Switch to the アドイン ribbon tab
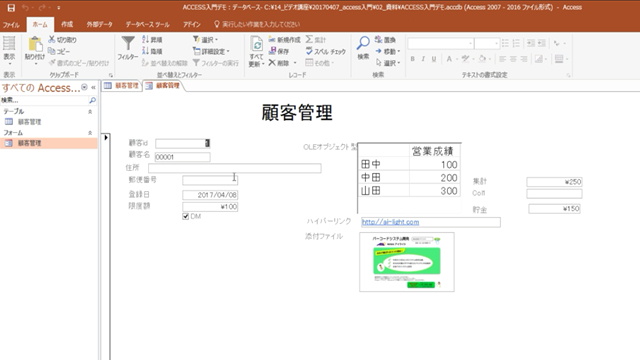640x360 pixels. [x=191, y=24]
